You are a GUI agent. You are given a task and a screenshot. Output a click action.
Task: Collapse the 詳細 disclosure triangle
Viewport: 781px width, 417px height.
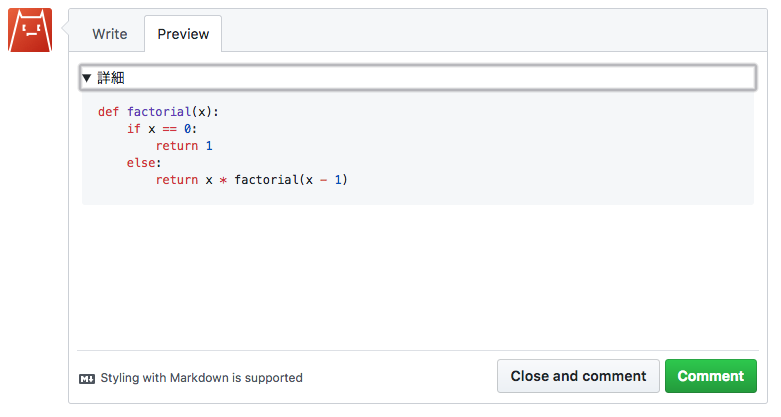click(87, 78)
